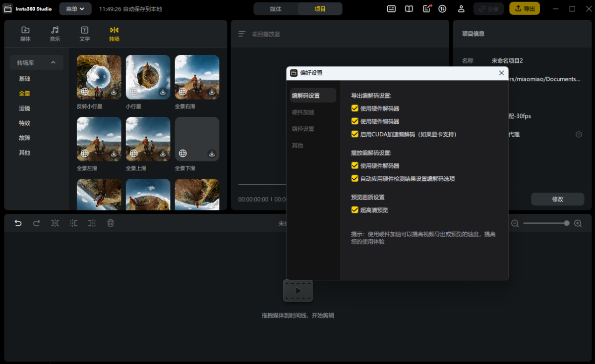Viewport: 595px width, 364px height.
Task: Click the timeline zoom slider handle
Action: [567, 223]
